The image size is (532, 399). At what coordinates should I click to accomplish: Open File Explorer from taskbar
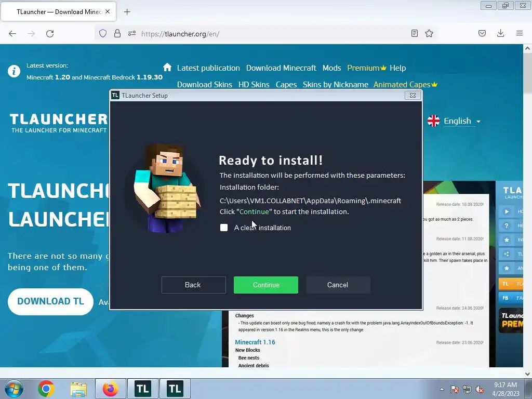tap(78, 389)
